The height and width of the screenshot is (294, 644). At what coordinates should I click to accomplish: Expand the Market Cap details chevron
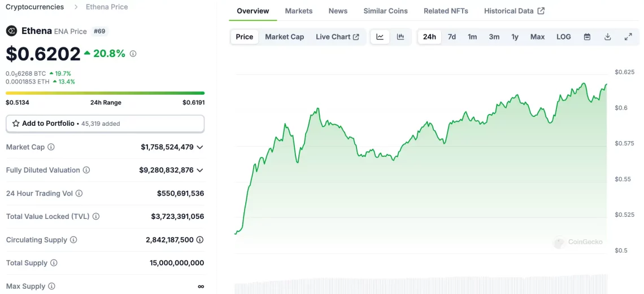point(200,147)
